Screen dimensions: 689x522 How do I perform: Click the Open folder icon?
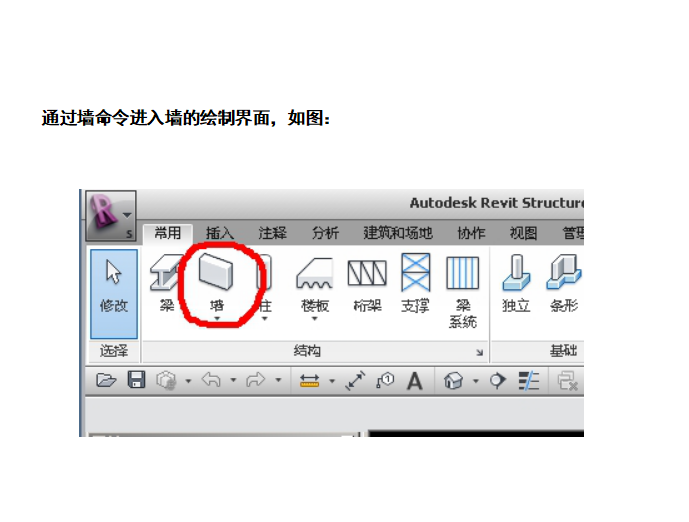(106, 381)
